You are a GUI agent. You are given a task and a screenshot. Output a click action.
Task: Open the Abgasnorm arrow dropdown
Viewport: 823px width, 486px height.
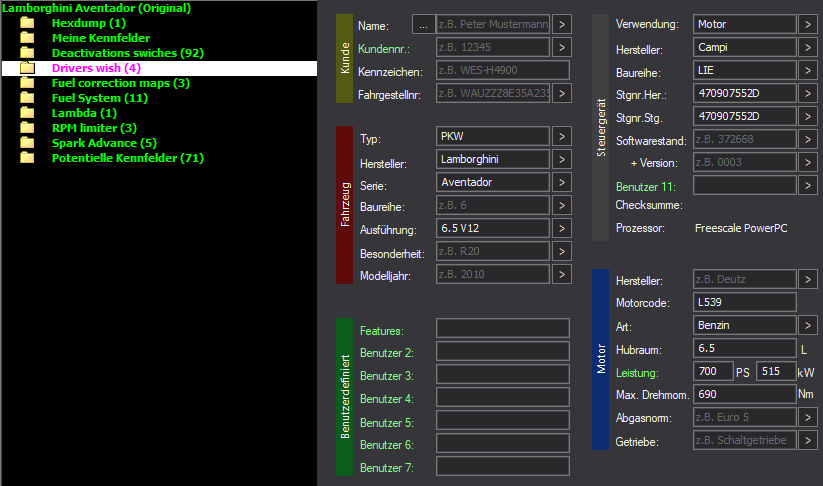808,417
